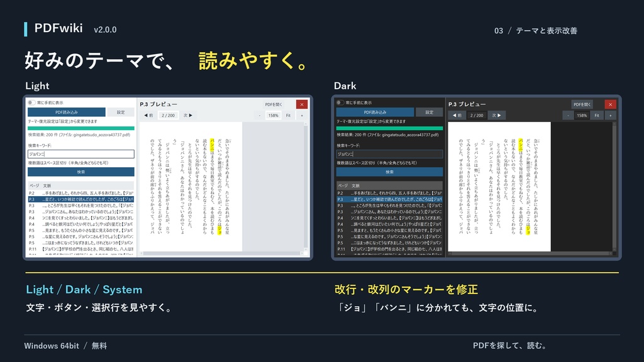Open 設定 in the Dark window
The height and width of the screenshot is (362, 644).
[429, 112]
